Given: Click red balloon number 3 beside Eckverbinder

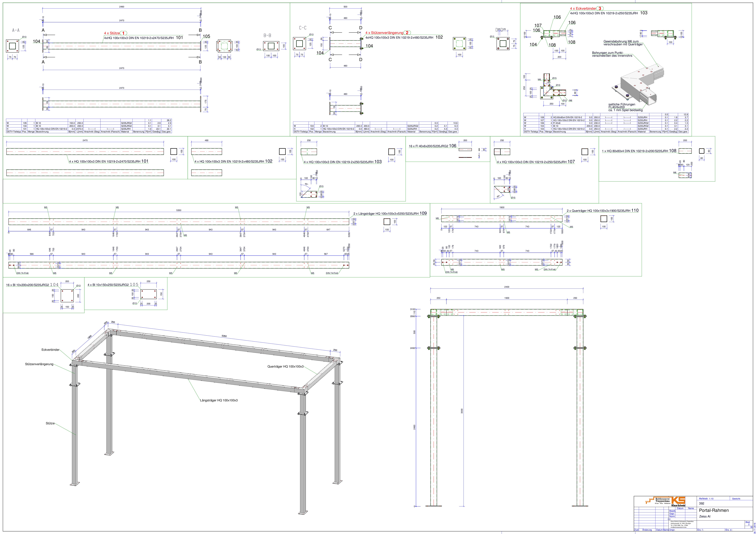Looking at the screenshot, I should (600, 9).
